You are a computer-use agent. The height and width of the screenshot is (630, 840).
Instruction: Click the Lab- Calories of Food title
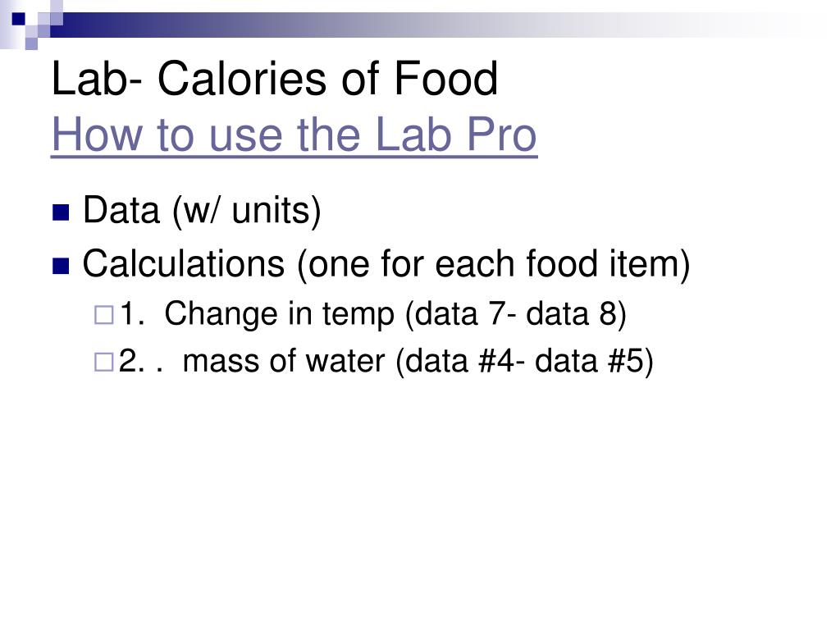(275, 79)
